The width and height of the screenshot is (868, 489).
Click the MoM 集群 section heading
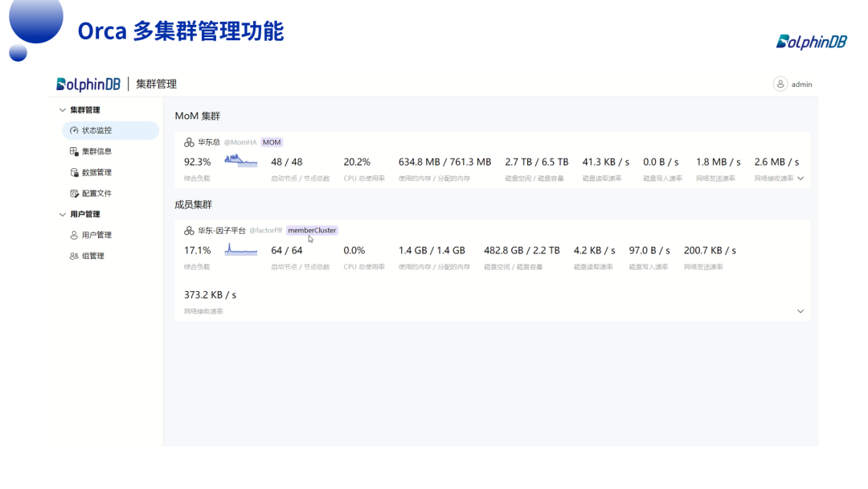(198, 116)
